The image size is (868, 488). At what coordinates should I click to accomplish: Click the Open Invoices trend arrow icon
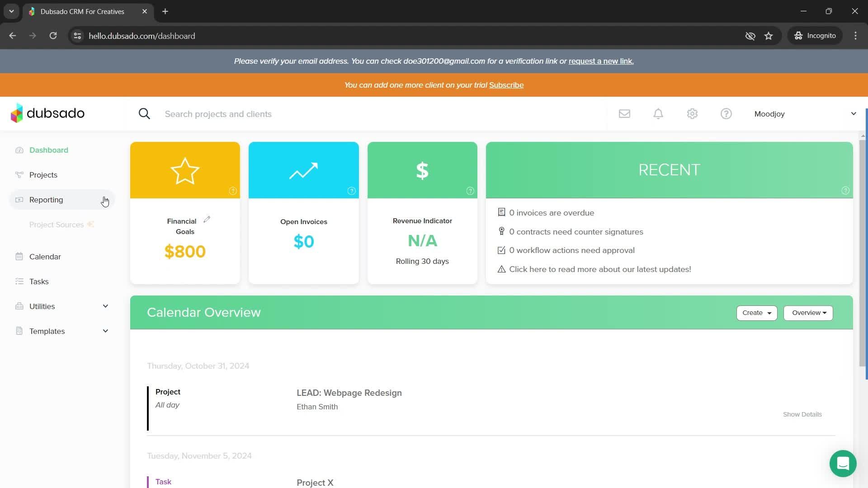pos(303,171)
